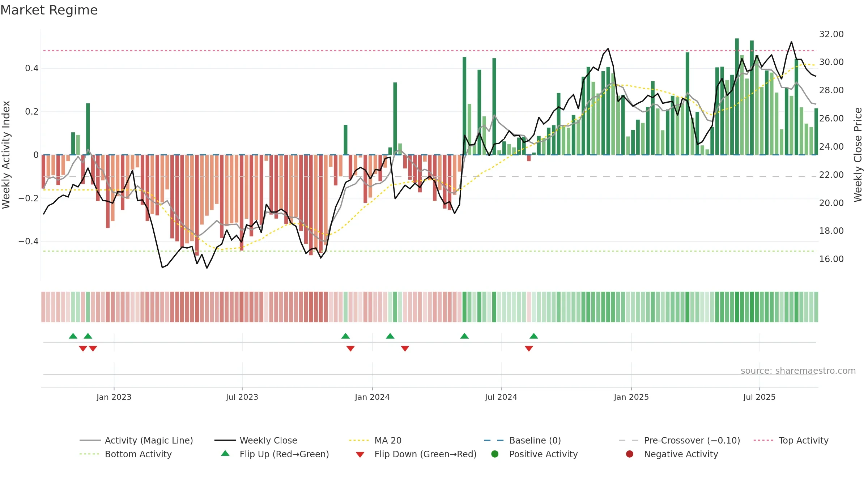868x488 pixels.
Task: Click the Jan 2023 axis label
Action: pyautogui.click(x=114, y=397)
